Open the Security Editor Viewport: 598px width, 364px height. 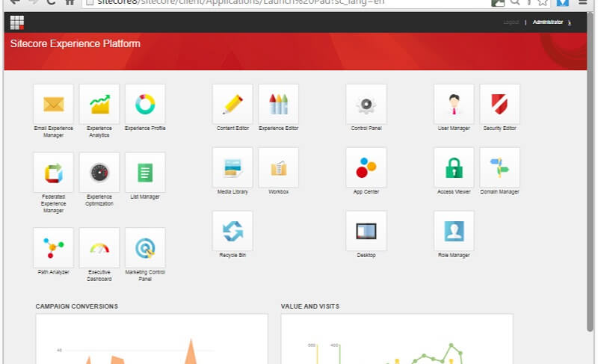click(x=499, y=104)
